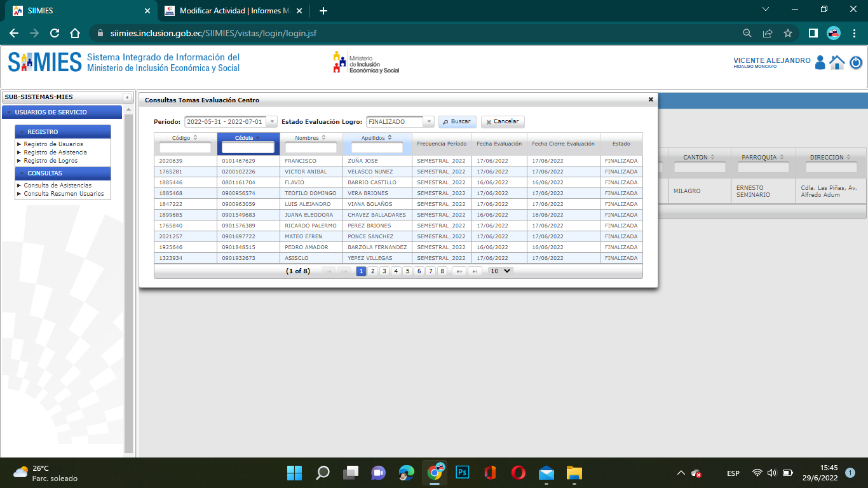Click the home icon in header
This screenshot has height=488, width=868.
coord(837,62)
